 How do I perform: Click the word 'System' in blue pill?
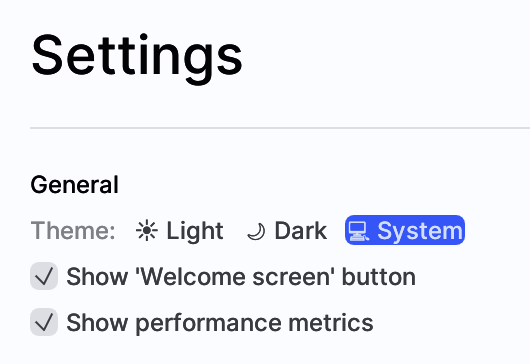click(x=420, y=232)
